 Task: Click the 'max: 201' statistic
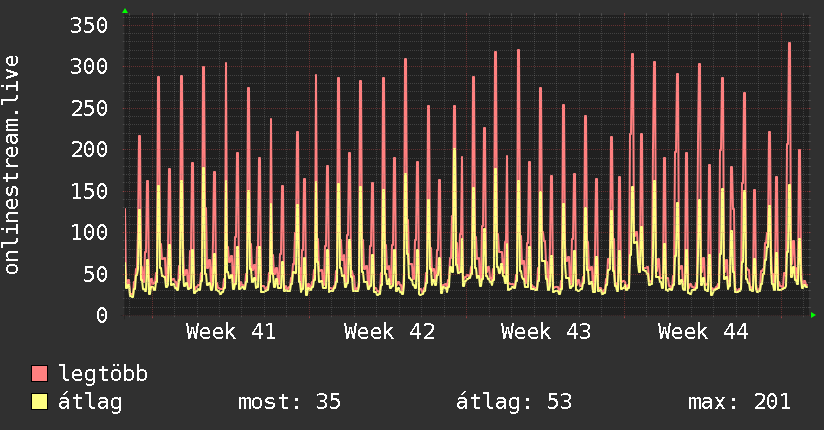739,402
